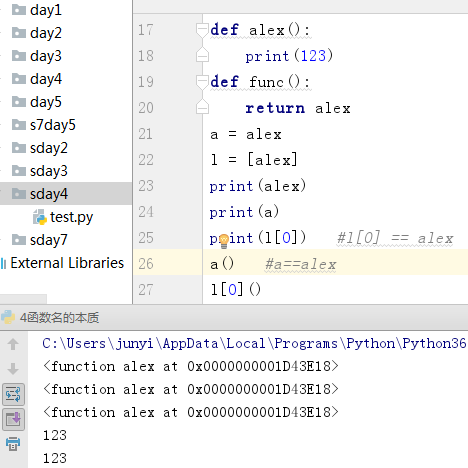Viewport: 468px width, 468px height.
Task: Click the day5 folder icon
Action: [19, 102]
